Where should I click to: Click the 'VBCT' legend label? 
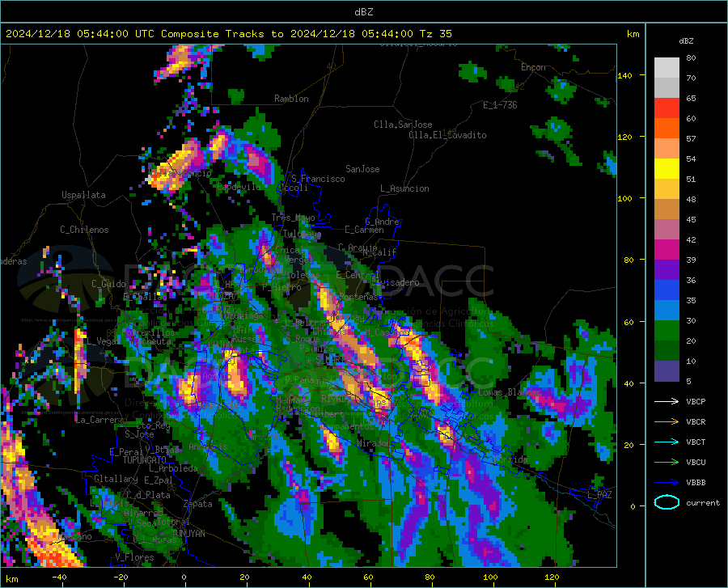[x=696, y=442]
